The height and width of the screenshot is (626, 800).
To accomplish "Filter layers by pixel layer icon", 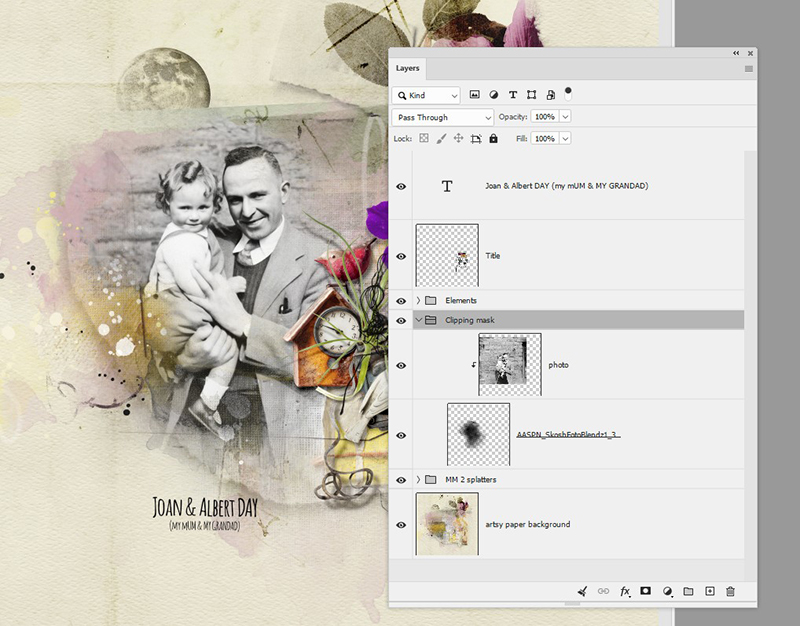I will [x=474, y=94].
